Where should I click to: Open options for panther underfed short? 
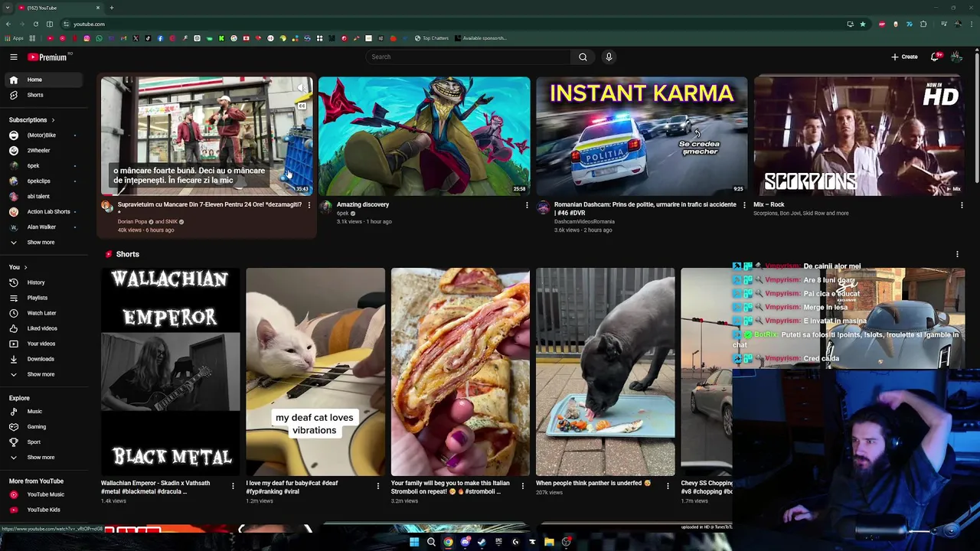(668, 485)
